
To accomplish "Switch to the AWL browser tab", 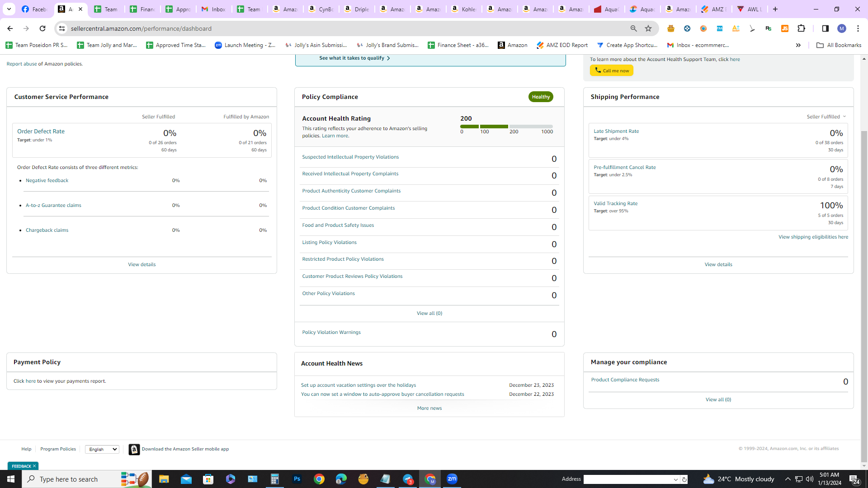I will (x=750, y=9).
